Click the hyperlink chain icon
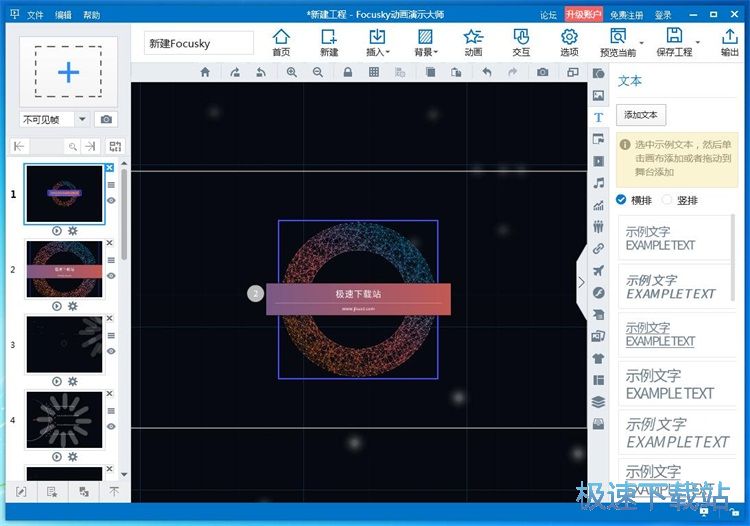The image size is (750, 526). click(598, 249)
